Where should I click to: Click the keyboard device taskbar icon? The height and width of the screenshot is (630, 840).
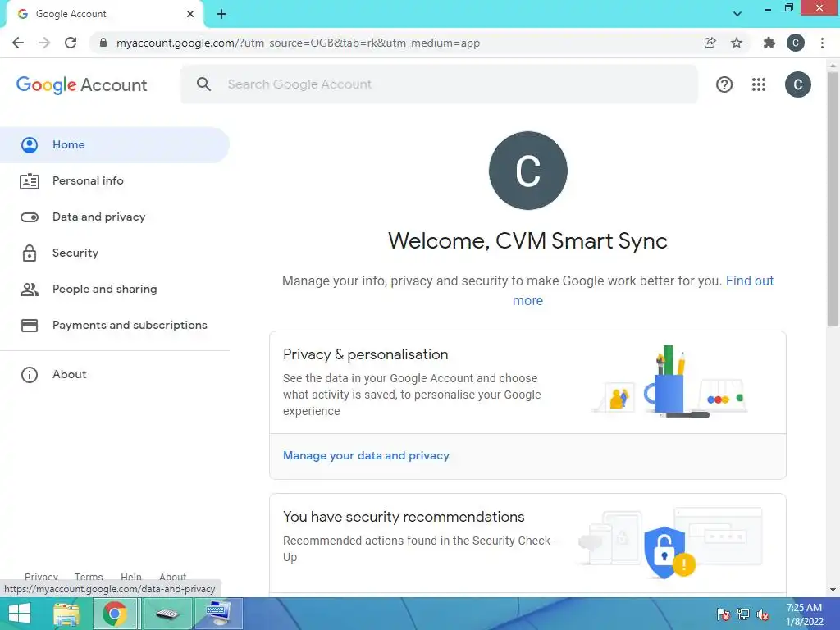pos(167,614)
